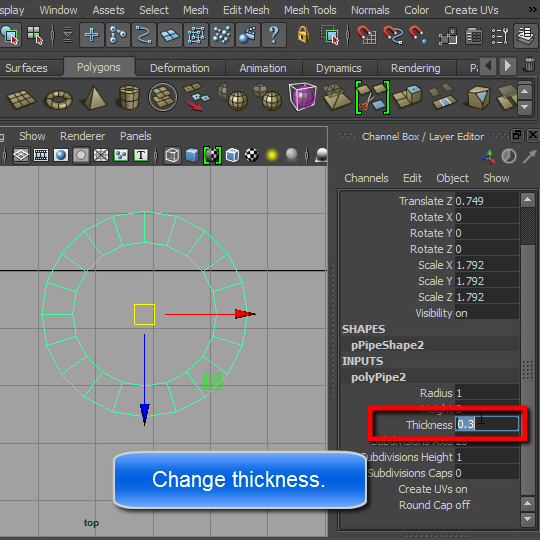
Task: Open the viewport Show menu
Action: click(32, 136)
